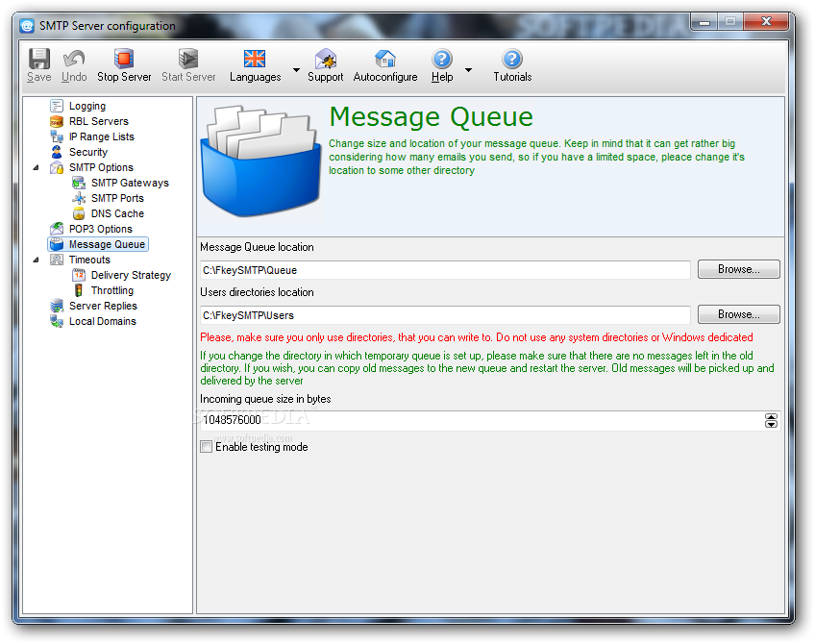Open Support via the bug icon
This screenshot has height=644, width=815.
326,59
